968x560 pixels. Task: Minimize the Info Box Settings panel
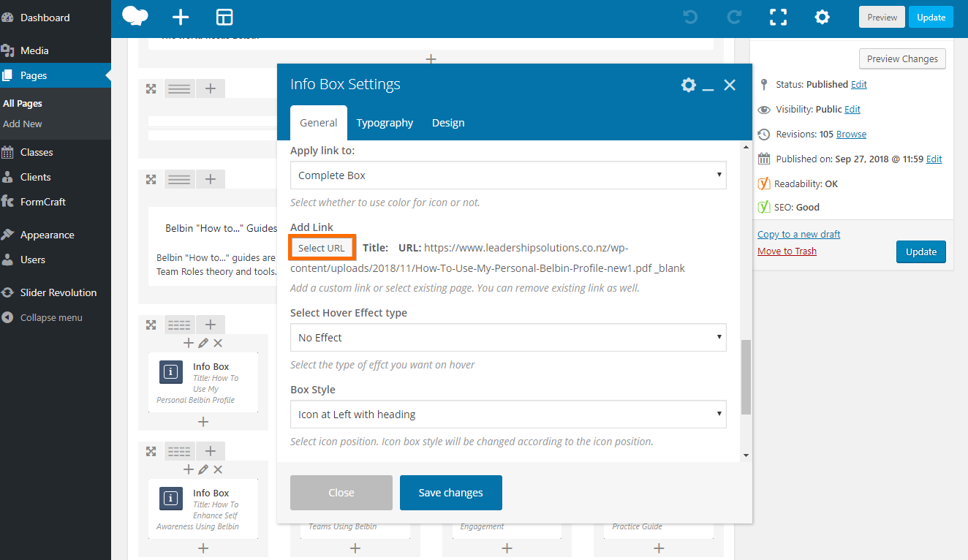pos(708,86)
